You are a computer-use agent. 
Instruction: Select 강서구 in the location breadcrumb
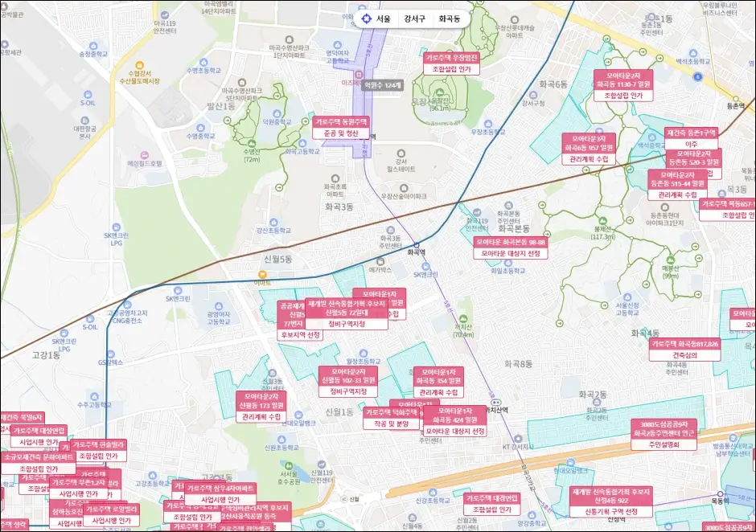tap(415, 19)
